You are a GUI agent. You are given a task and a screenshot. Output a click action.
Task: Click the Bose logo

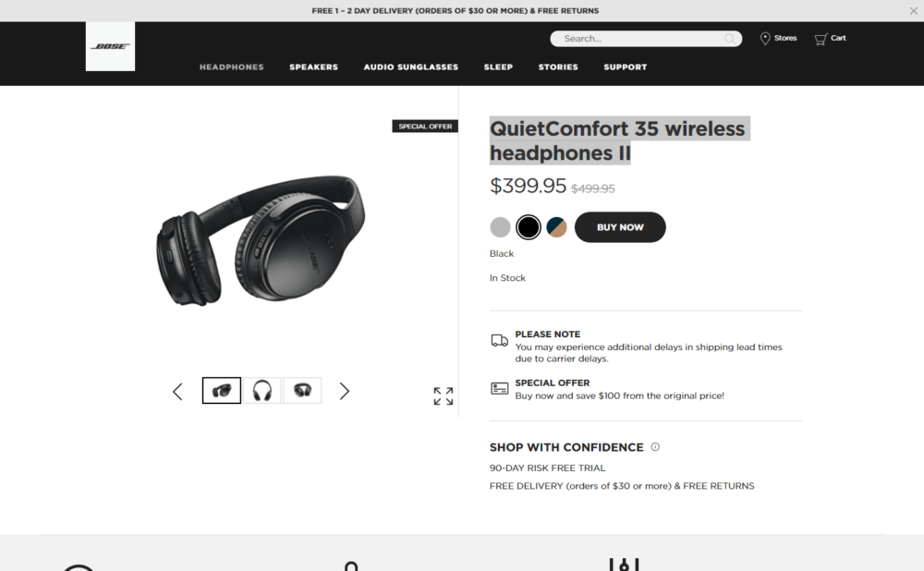tap(110, 46)
